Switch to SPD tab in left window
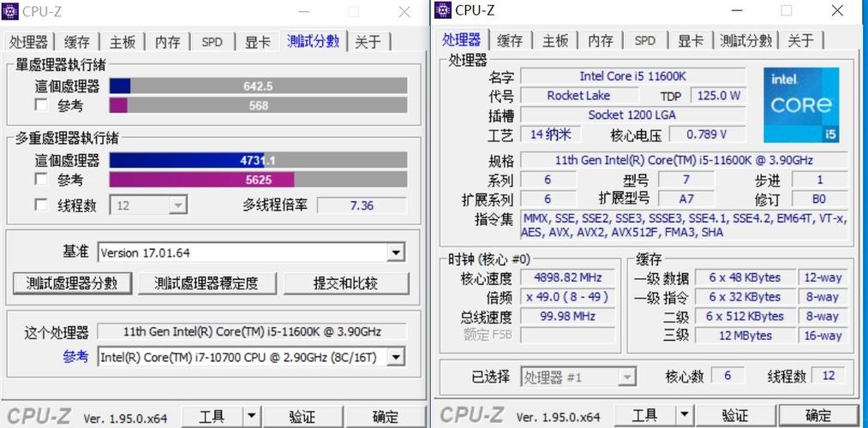 click(213, 41)
